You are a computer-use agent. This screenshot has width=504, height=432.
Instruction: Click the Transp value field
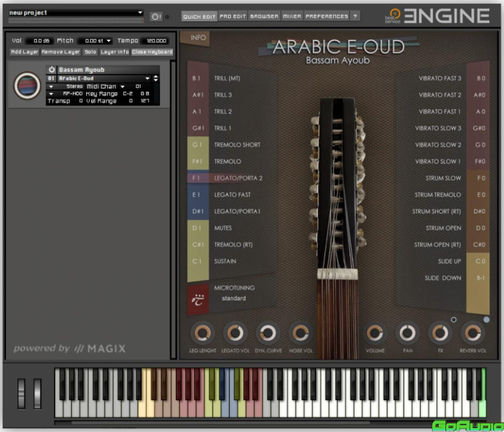(81, 101)
